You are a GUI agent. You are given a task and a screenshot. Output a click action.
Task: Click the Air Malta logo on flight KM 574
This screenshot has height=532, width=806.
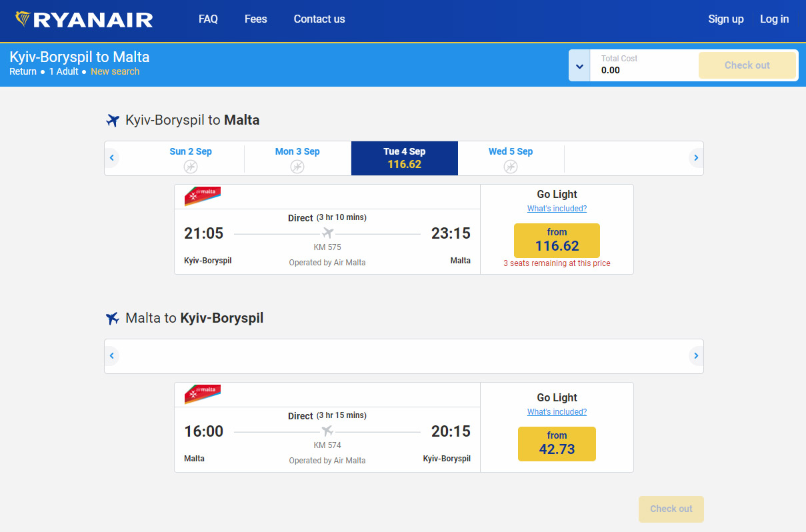(203, 395)
